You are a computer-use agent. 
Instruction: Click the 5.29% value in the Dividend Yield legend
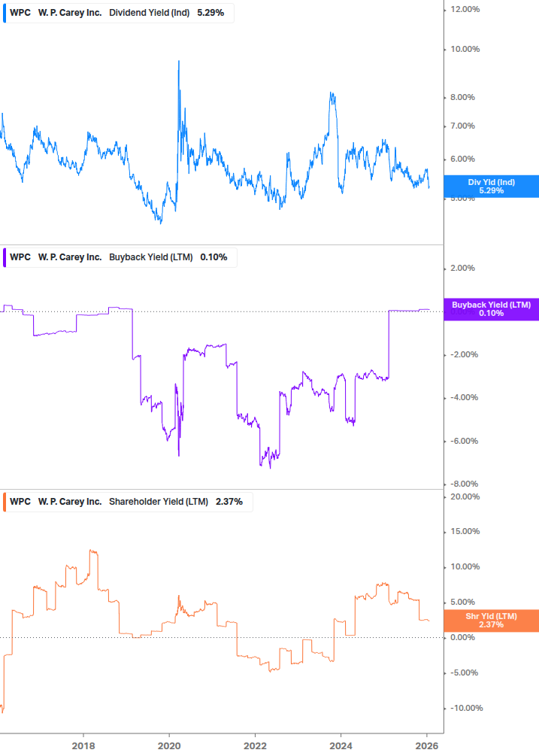click(x=210, y=13)
